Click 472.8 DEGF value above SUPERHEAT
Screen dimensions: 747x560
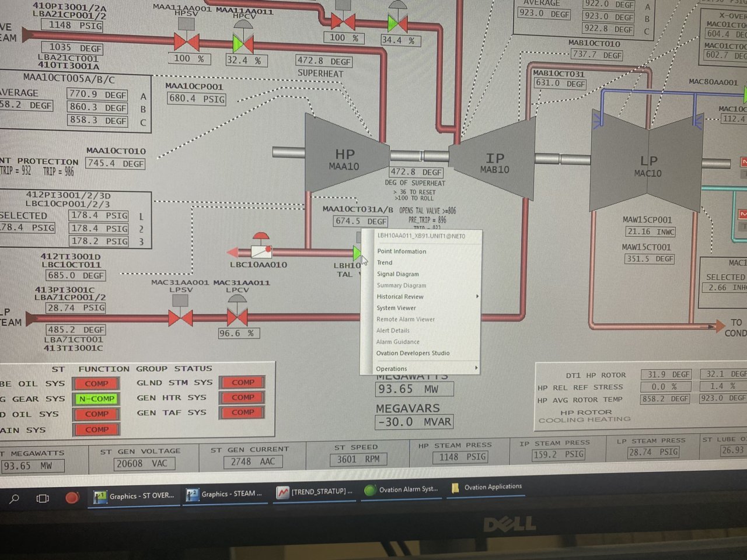(x=323, y=61)
